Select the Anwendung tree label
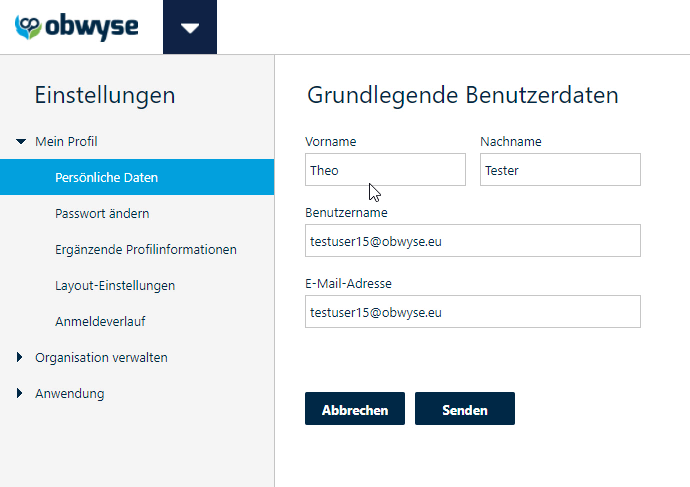This screenshot has width=690, height=487. click(70, 394)
